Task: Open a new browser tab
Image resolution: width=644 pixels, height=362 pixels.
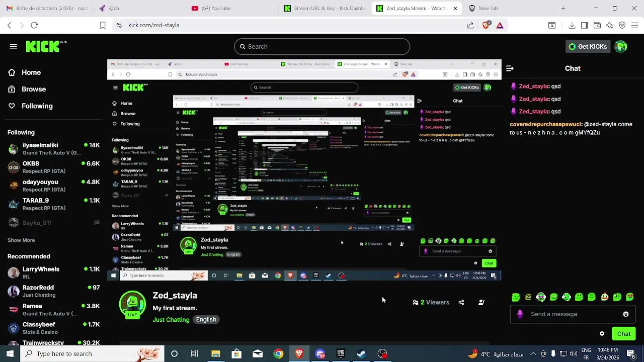Action: (x=563, y=9)
